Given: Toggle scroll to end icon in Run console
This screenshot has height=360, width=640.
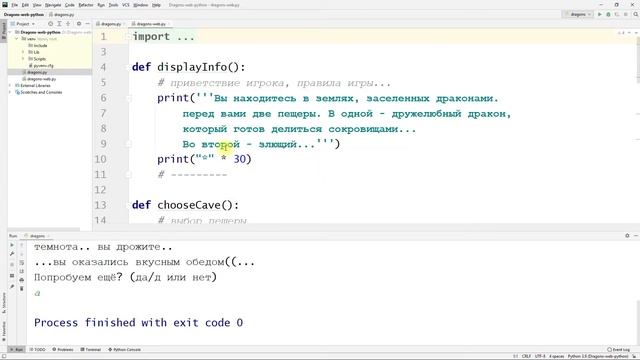Looking at the screenshot, I should [x=22, y=271].
